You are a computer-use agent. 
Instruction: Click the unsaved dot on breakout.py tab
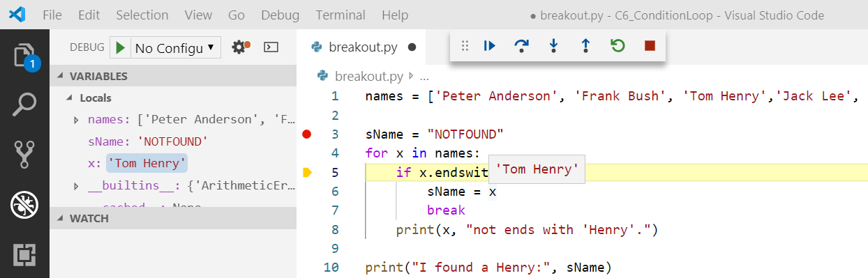412,47
